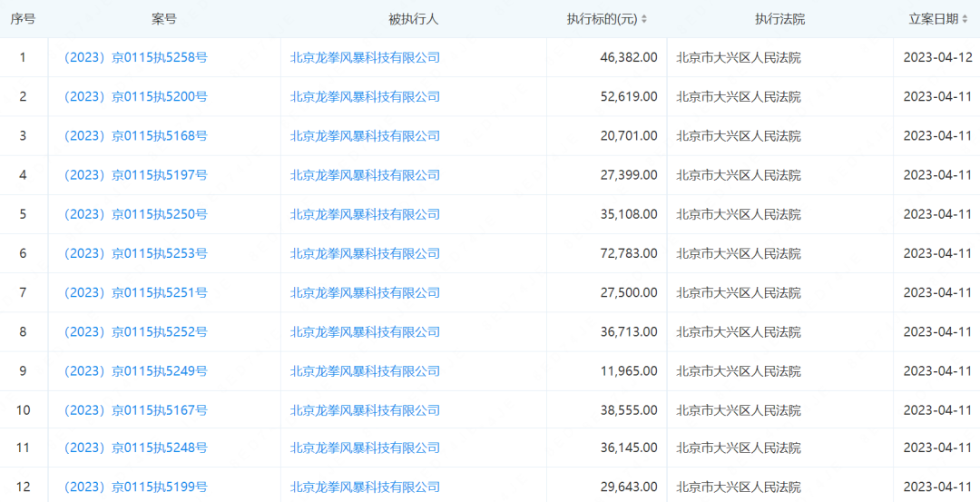Viewport: 980px width, 502px height.
Task: Open case link (2023)京0115执5248号
Action: pos(135,448)
